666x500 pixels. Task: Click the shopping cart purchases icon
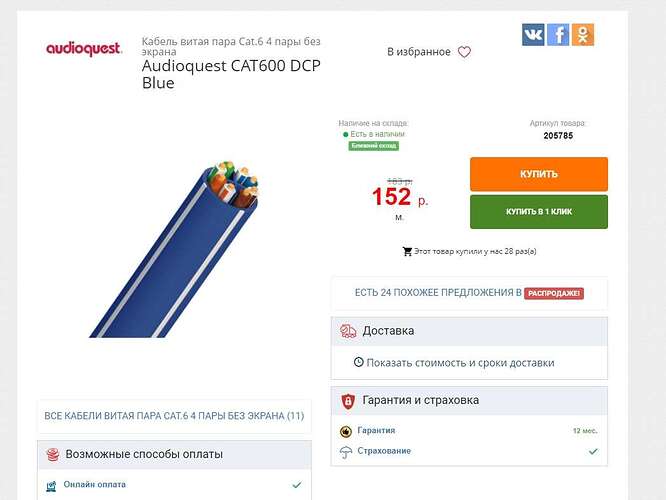click(407, 251)
